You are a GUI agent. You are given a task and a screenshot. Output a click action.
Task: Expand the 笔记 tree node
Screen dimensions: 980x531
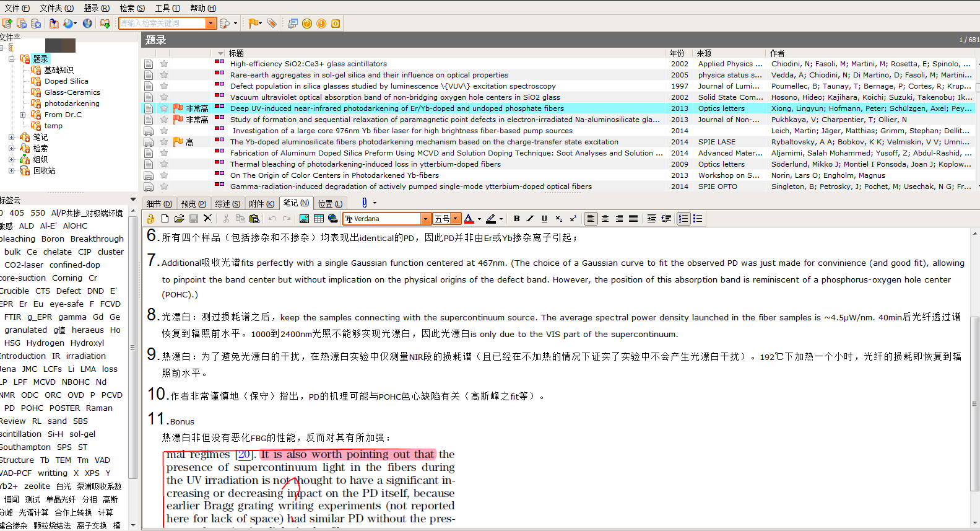(11, 137)
